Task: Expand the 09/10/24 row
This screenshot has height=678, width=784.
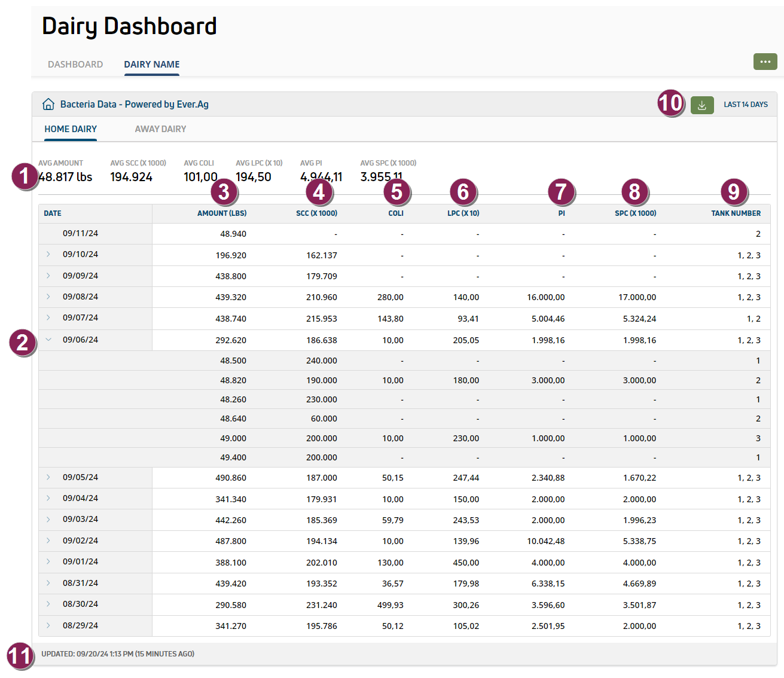Action: coord(48,254)
